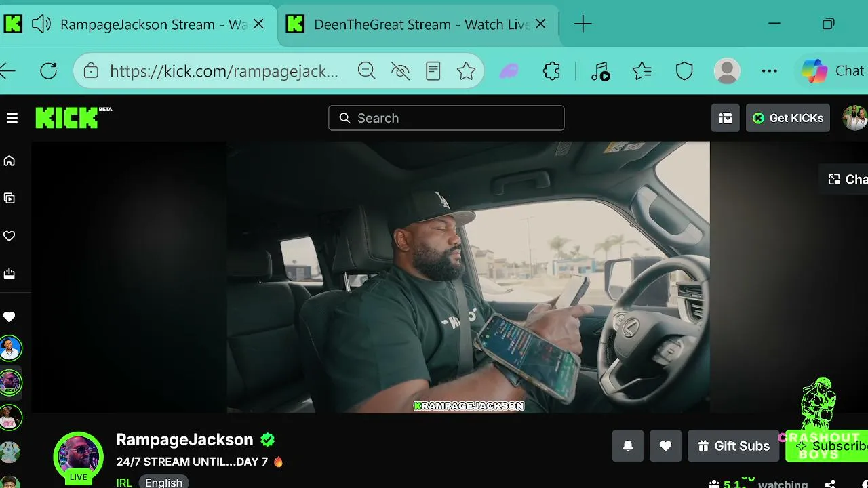868x488 pixels.
Task: Open the IRL category link
Action: pyautogui.click(x=124, y=483)
